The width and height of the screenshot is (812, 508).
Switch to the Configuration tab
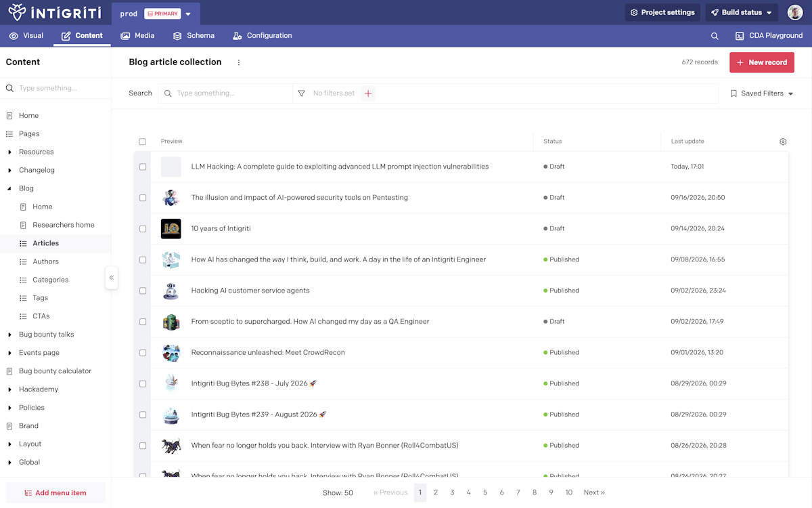pyautogui.click(x=263, y=36)
